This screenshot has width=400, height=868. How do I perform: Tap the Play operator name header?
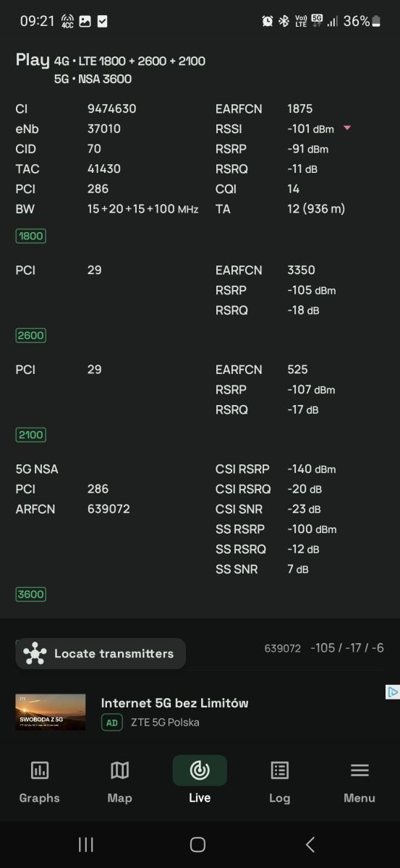click(x=33, y=60)
